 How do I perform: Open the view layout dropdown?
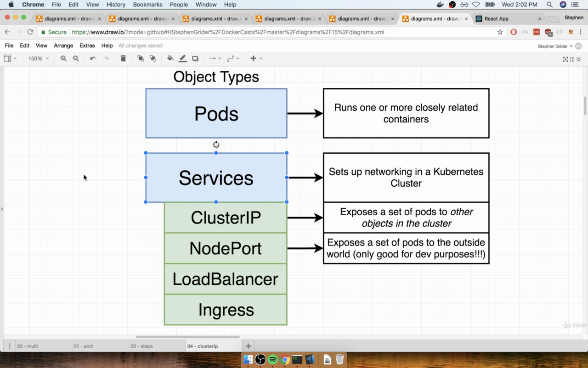pyautogui.click(x=10, y=58)
